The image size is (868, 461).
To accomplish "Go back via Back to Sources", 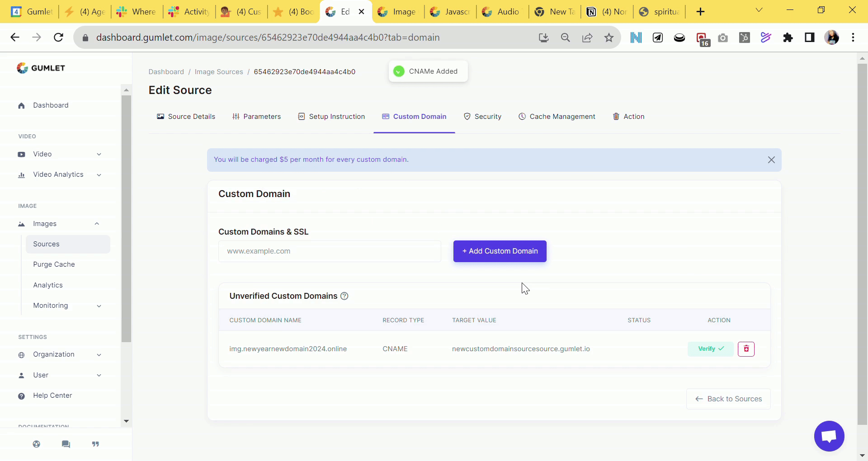I will click(x=728, y=399).
